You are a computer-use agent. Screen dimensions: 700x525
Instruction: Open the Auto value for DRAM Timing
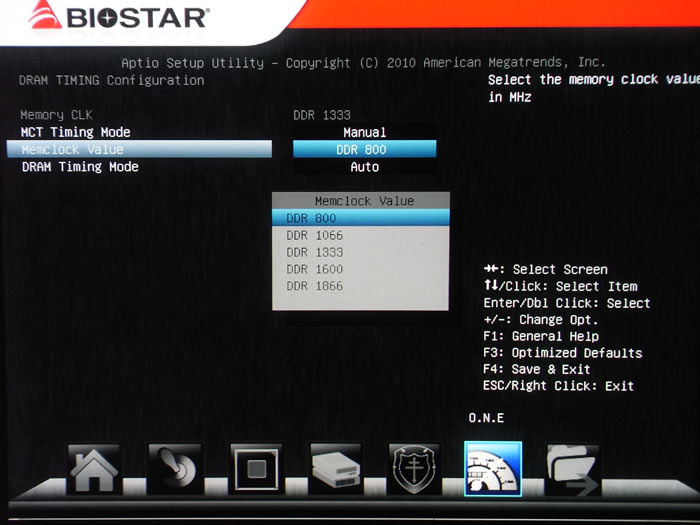point(365,167)
